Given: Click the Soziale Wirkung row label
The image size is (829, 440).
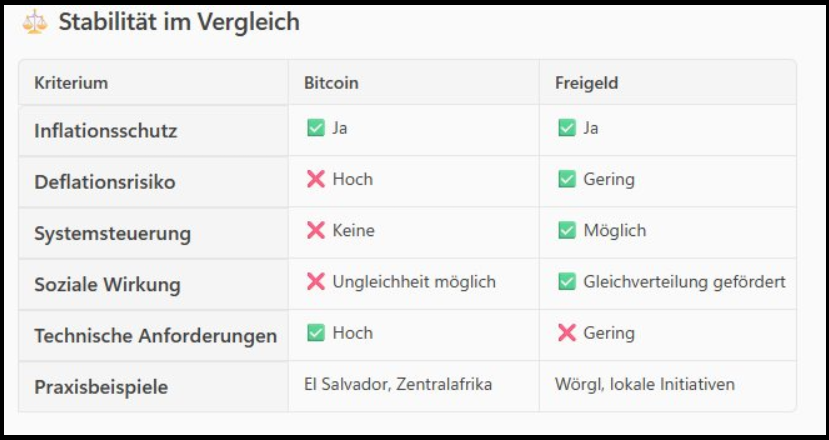Looking at the screenshot, I should click(107, 285).
